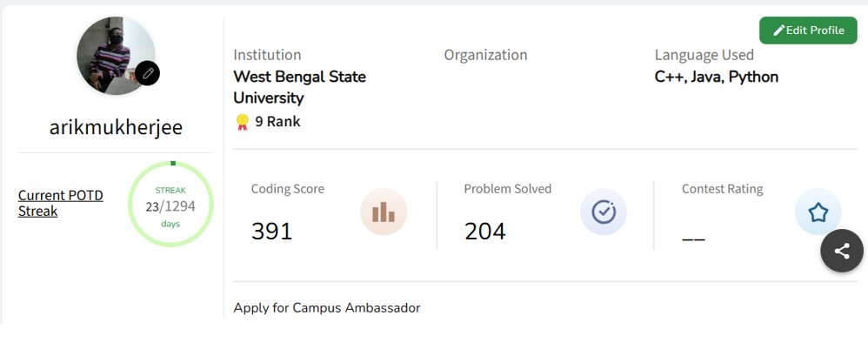Click the Problem Solved checkmark icon

(603, 212)
